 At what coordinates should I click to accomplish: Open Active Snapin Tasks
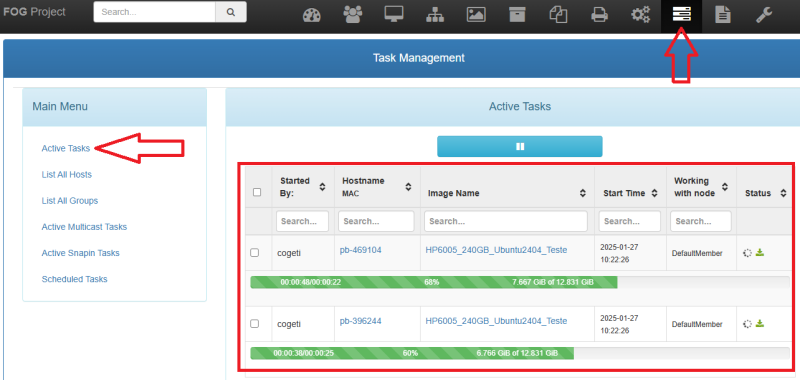(x=80, y=253)
